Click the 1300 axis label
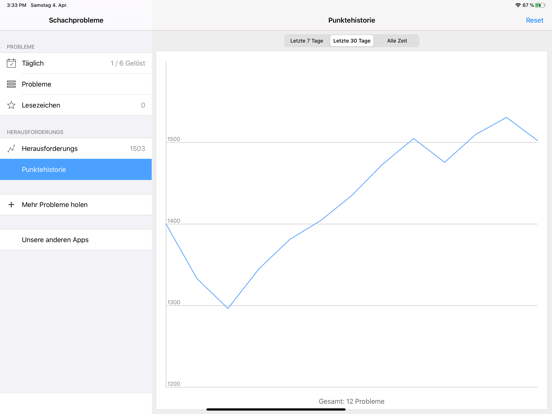 (174, 302)
